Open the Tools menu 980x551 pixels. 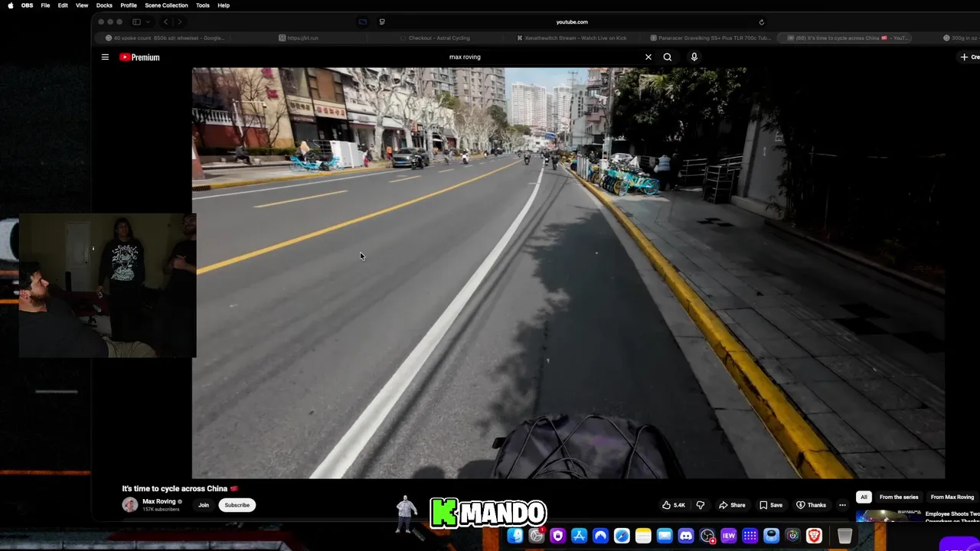pos(202,5)
